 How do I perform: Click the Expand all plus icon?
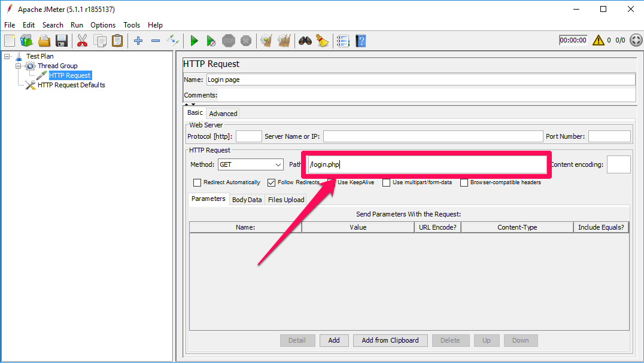click(138, 41)
